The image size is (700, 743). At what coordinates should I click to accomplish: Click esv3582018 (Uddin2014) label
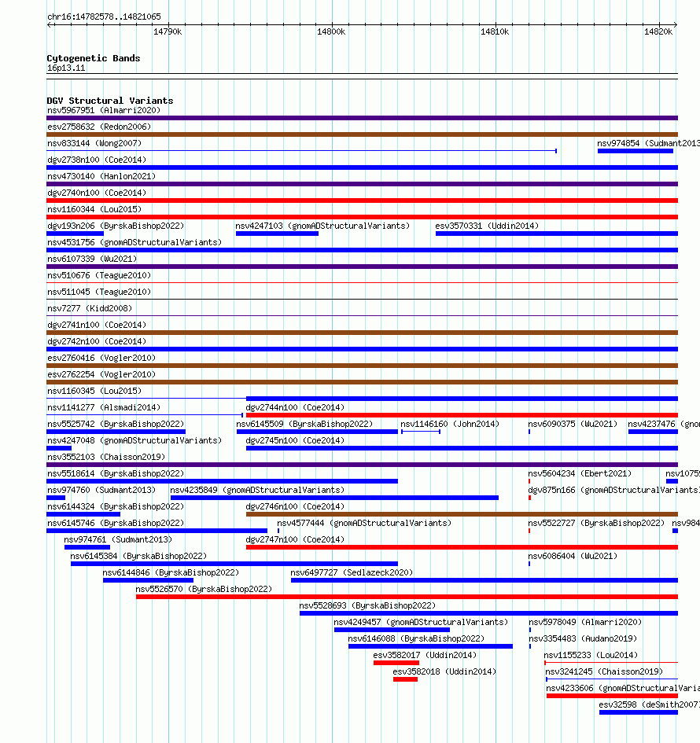pos(445,672)
